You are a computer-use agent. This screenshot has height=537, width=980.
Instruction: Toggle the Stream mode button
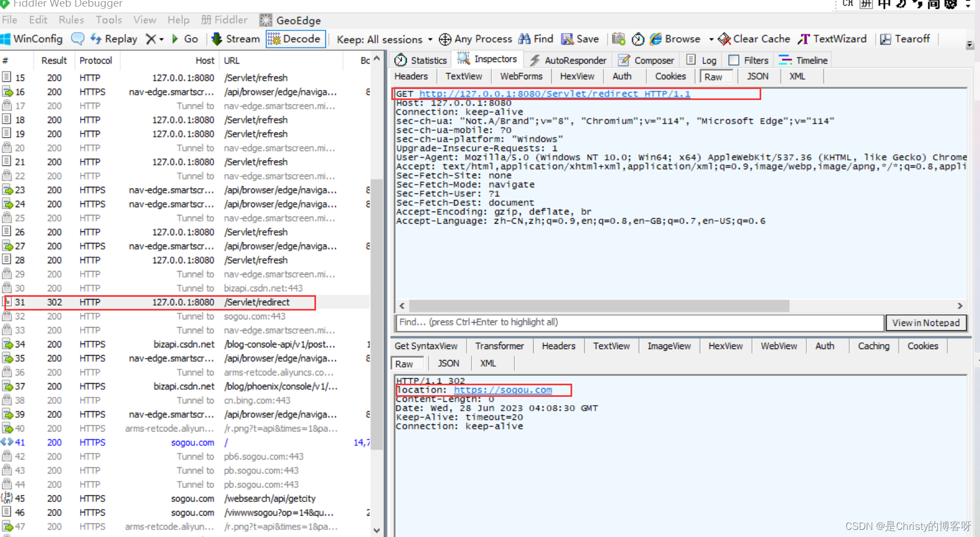[236, 39]
